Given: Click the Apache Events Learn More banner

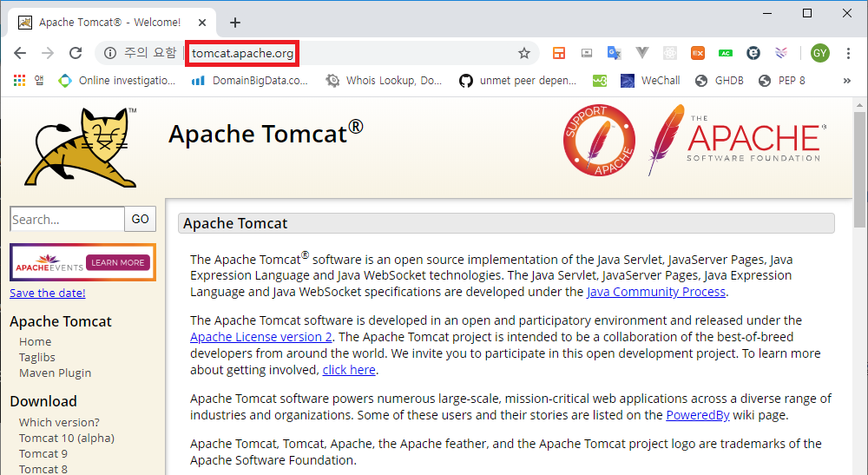Looking at the screenshot, I should (x=82, y=262).
